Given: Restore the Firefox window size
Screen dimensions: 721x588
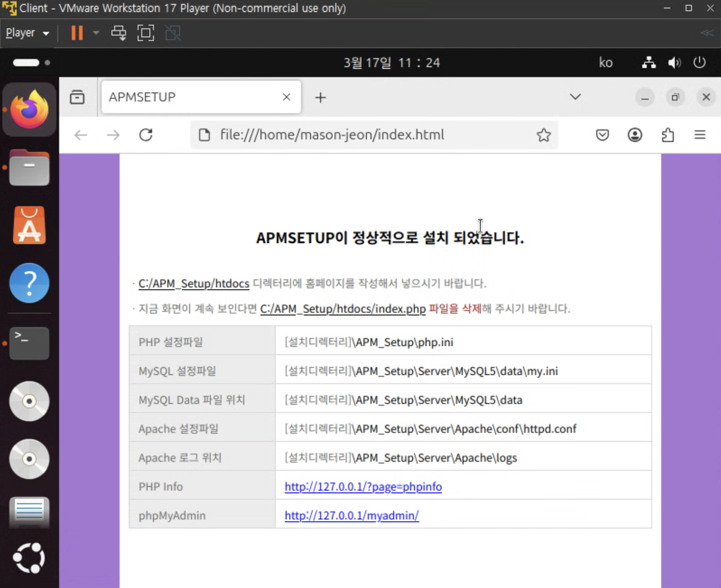Looking at the screenshot, I should 675,97.
